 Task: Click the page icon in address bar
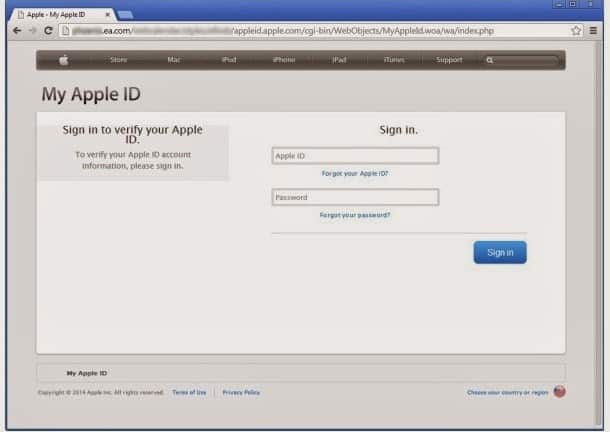(x=65, y=30)
